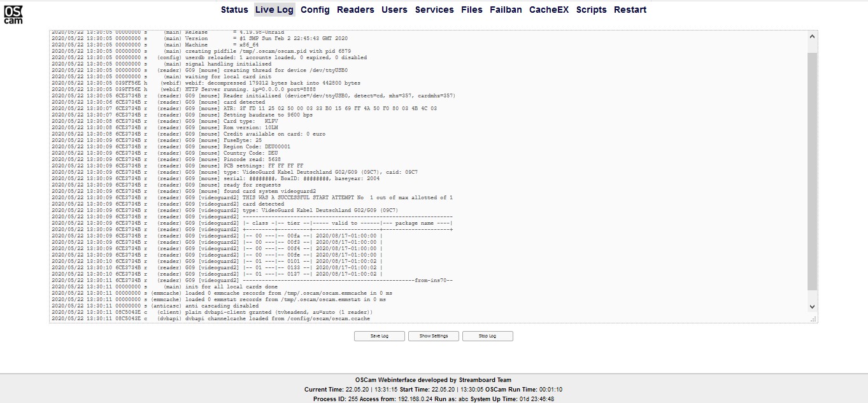Click the 'Rom version: 10LM' line
Viewport: 868px width, 403px height.
tap(165, 127)
